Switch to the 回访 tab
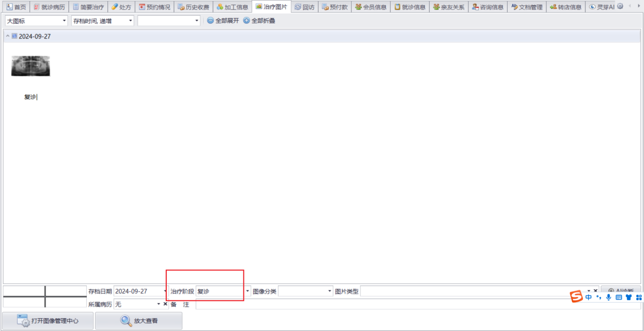Screen dimensions: 644x331 click(304, 7)
